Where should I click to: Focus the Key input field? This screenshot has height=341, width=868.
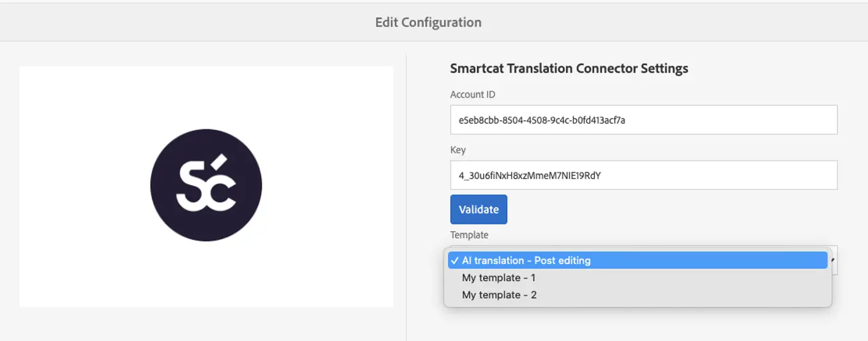tap(644, 175)
